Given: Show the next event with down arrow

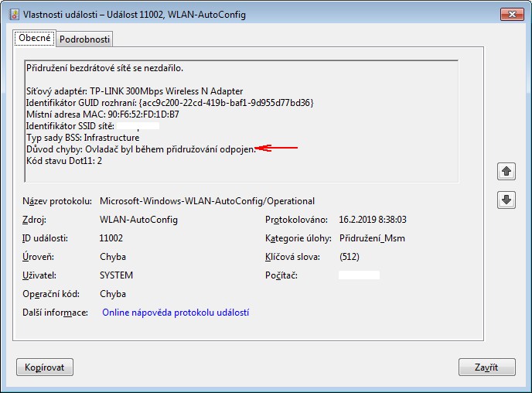Looking at the screenshot, I should tap(506, 200).
